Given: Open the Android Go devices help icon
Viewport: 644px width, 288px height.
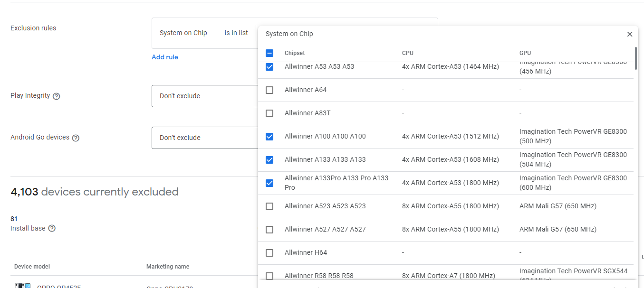Looking at the screenshot, I should (76, 138).
